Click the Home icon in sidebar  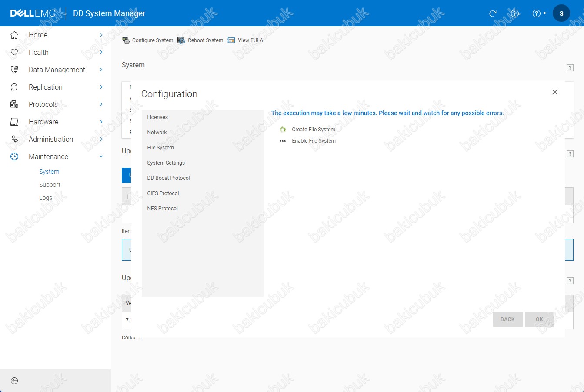point(14,35)
